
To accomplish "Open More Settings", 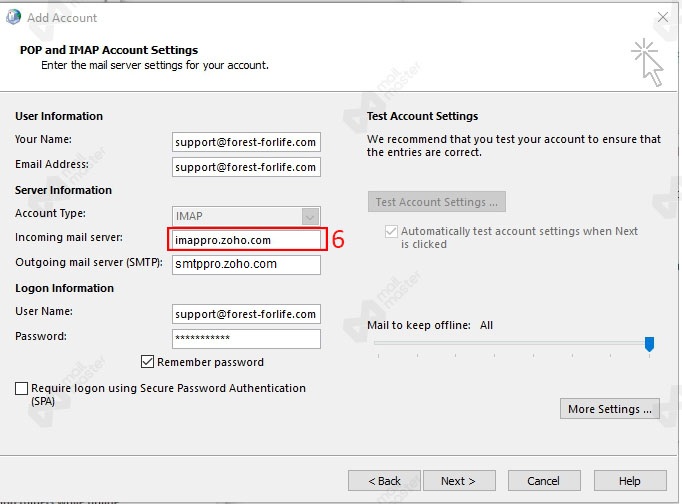I will [610, 409].
